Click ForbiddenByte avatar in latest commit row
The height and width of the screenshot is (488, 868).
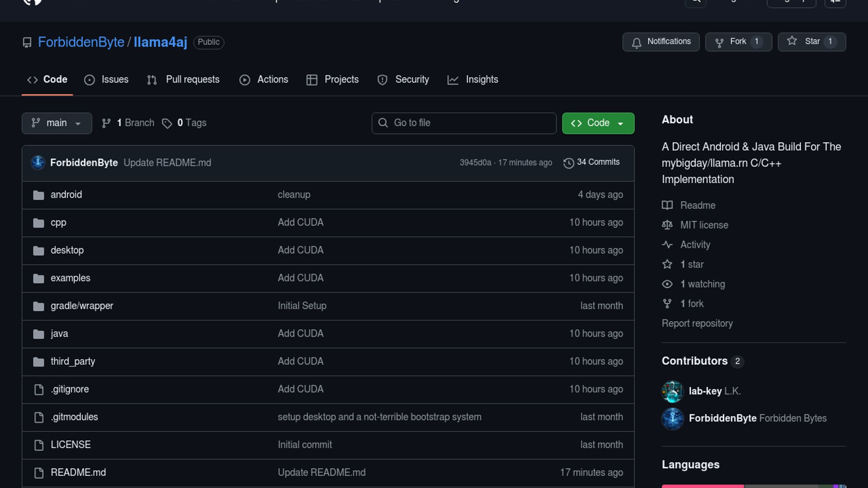tap(38, 163)
